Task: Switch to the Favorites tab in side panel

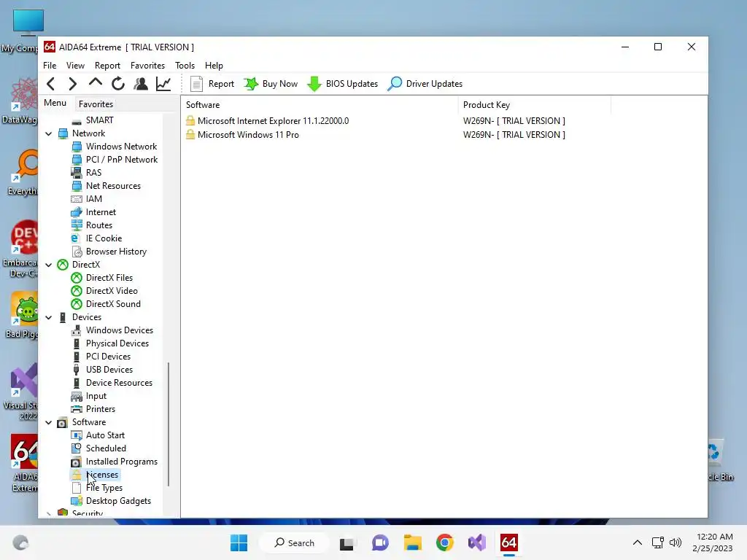Action: tap(96, 104)
